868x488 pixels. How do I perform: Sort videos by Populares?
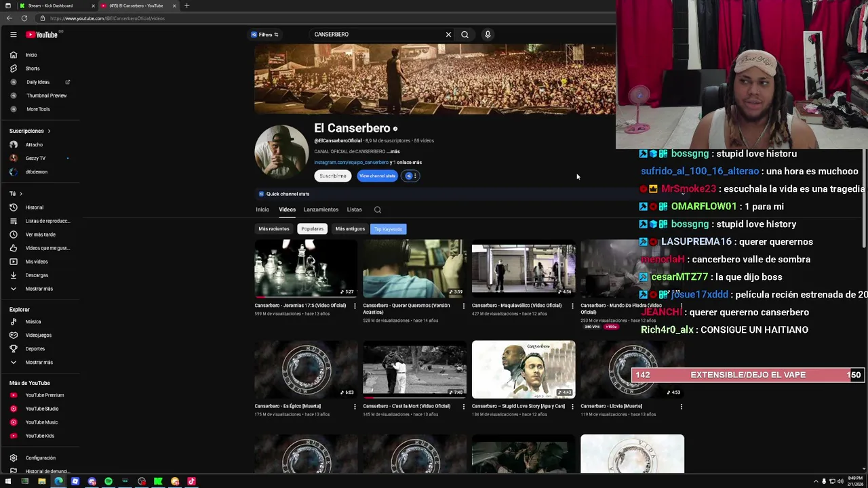[312, 229]
